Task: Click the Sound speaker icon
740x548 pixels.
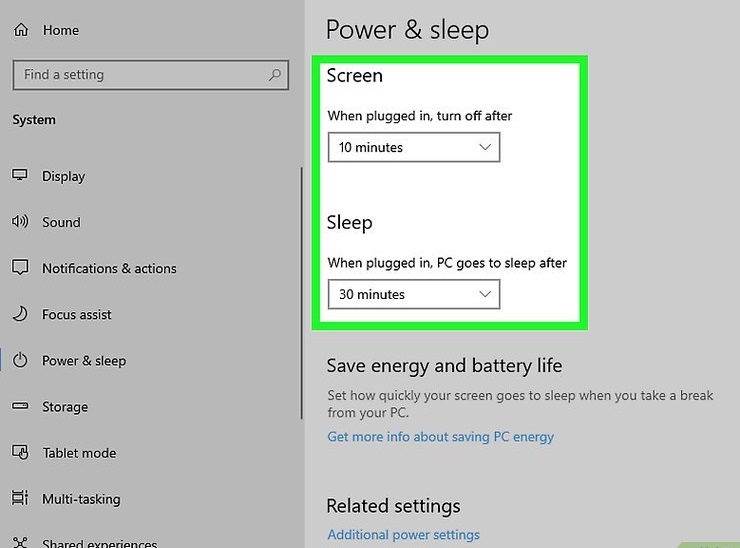Action: coord(20,221)
